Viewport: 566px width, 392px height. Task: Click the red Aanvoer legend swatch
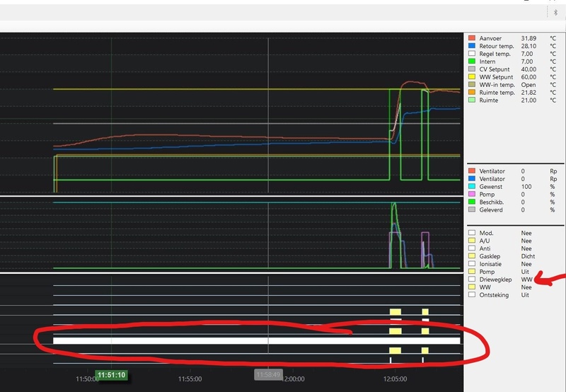click(471, 38)
